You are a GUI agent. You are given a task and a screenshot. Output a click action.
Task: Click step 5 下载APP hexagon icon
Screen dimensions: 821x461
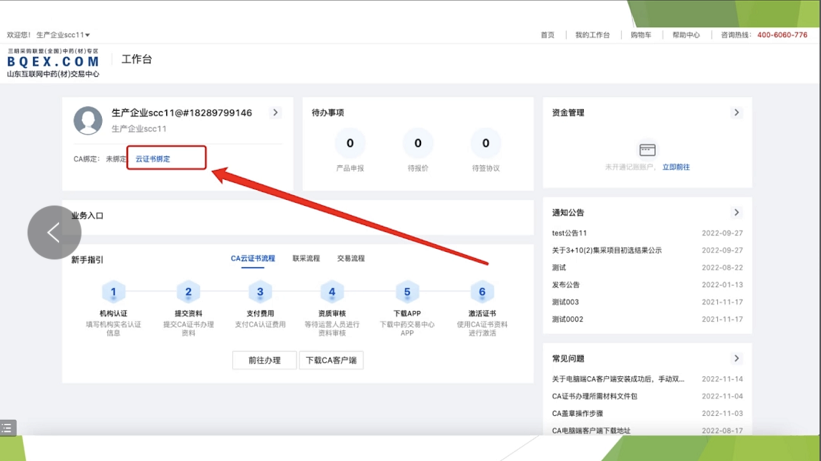407,292
